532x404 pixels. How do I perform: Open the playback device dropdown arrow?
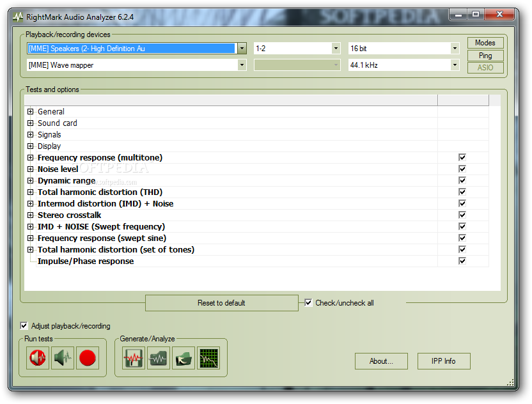[242, 48]
